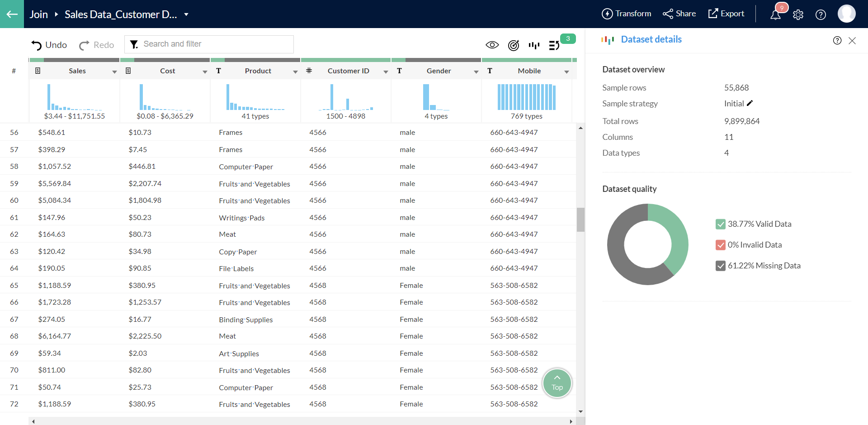Click the Undo button

[x=49, y=45]
